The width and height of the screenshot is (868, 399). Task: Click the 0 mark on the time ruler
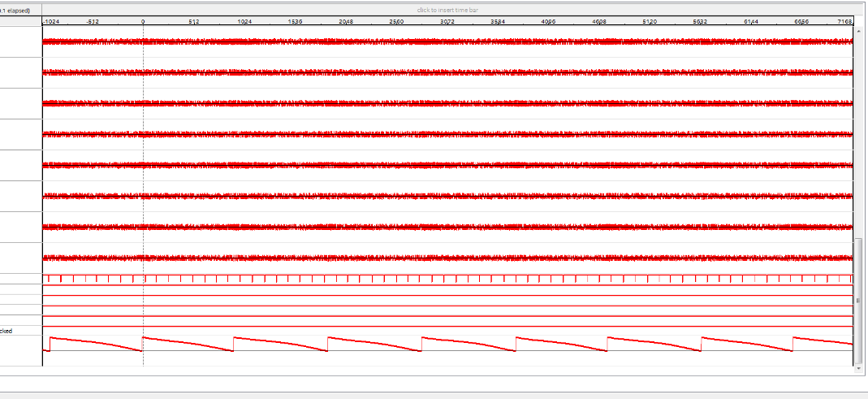click(143, 21)
